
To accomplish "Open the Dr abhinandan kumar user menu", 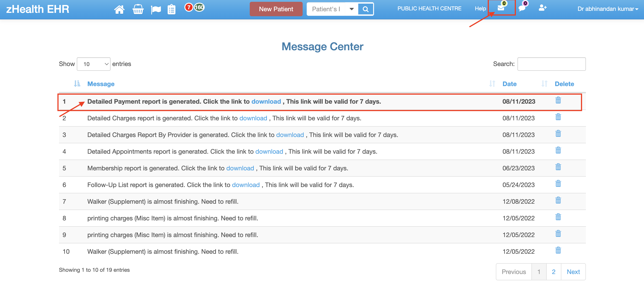I will (608, 9).
